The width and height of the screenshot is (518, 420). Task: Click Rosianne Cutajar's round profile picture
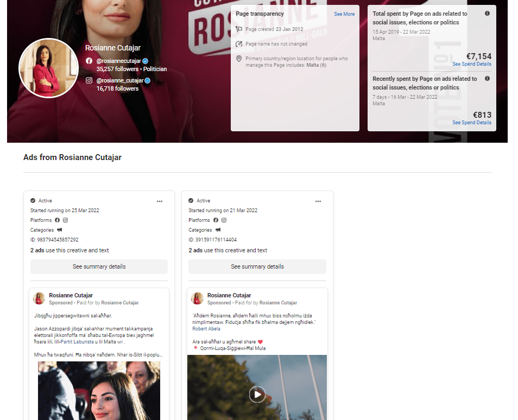[49, 68]
